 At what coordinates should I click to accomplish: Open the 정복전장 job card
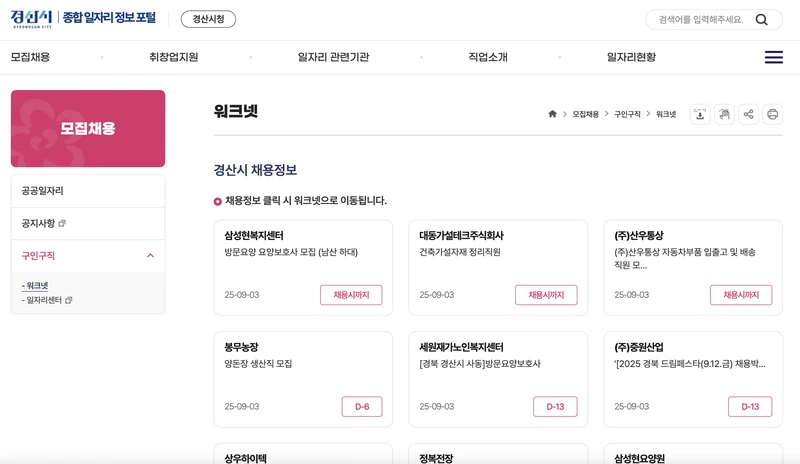tap(498, 454)
